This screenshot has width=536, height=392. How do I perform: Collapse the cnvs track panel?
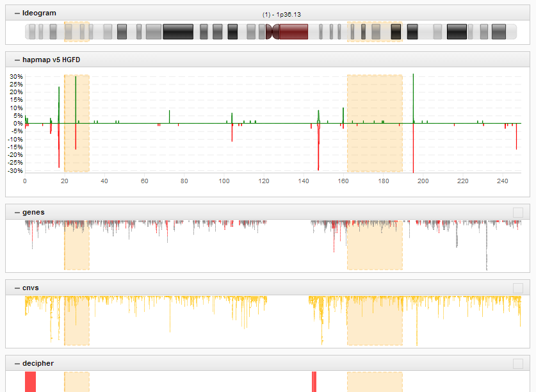click(x=17, y=288)
